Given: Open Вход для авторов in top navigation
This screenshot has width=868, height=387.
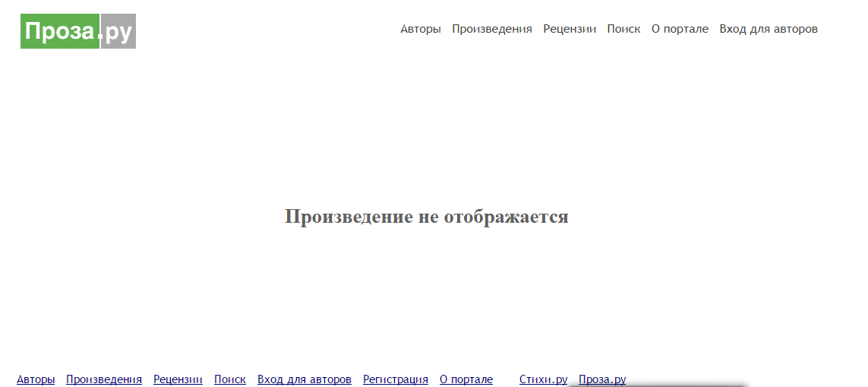Looking at the screenshot, I should (769, 29).
